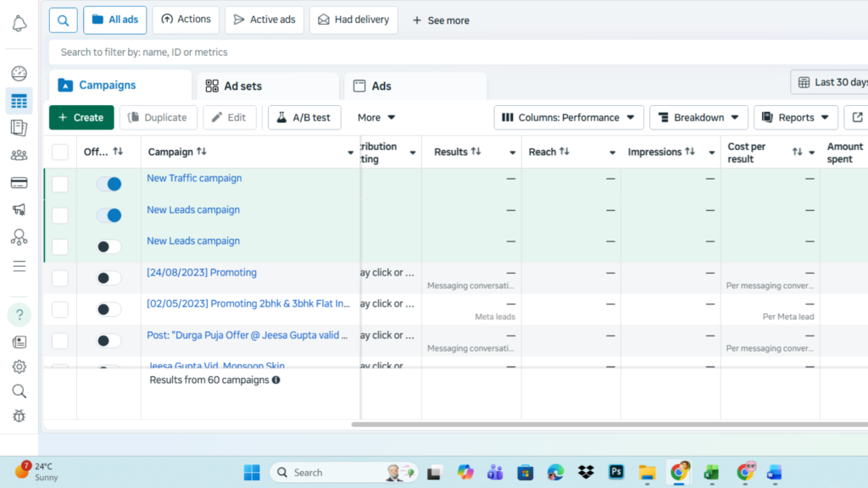Turn off the New Traffic campaign toggle
Viewport: 868px width, 488px height.
108,184
